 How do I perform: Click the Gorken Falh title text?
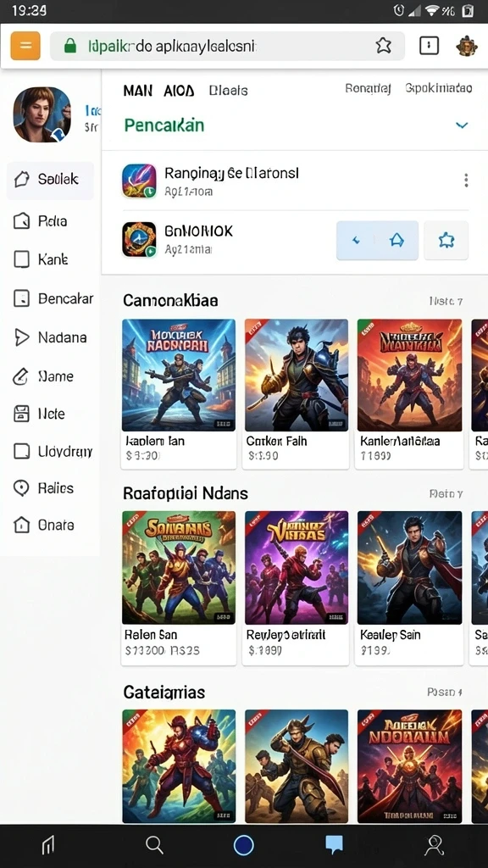coord(277,441)
